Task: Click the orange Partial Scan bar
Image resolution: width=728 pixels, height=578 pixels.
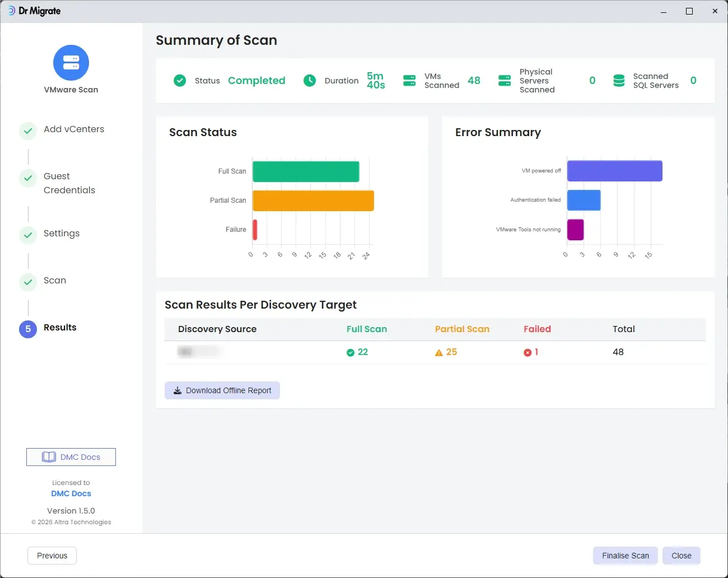Action: pyautogui.click(x=313, y=201)
